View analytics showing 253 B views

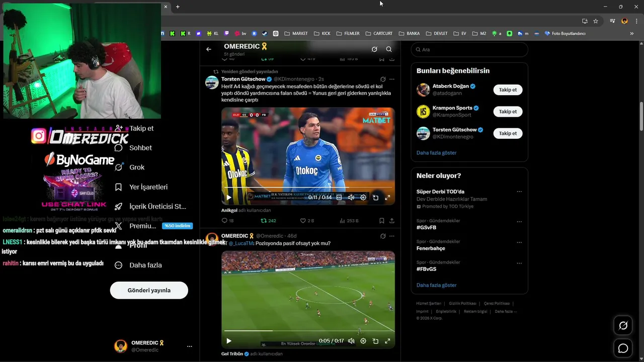point(349,221)
